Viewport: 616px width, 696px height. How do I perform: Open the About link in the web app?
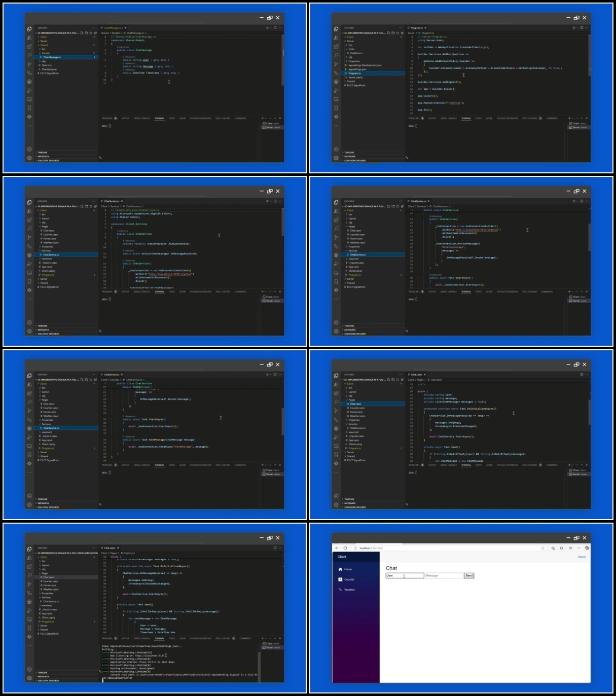pos(582,557)
